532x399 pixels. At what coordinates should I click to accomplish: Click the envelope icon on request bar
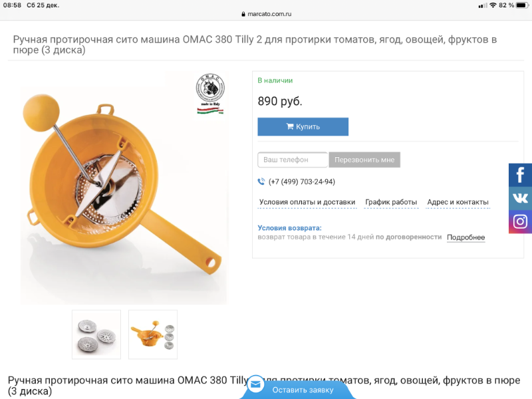[x=255, y=384]
